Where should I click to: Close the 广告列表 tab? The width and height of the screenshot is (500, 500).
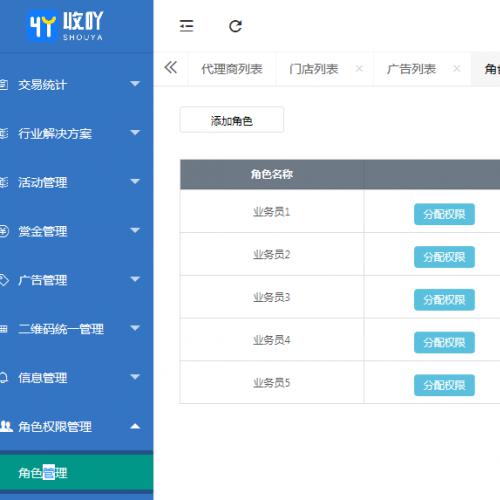click(457, 69)
